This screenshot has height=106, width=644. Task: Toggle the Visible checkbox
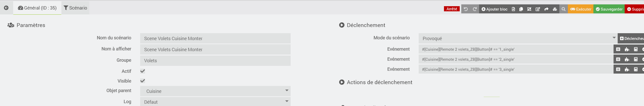pos(142,81)
